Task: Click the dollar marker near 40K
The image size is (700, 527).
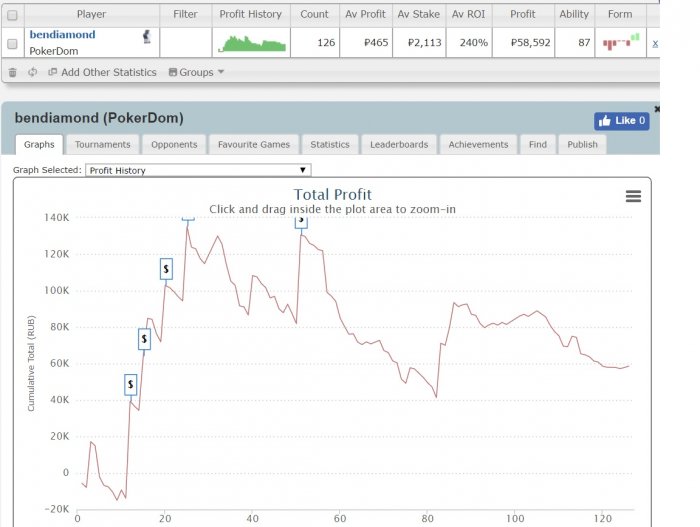Action: 130,385
